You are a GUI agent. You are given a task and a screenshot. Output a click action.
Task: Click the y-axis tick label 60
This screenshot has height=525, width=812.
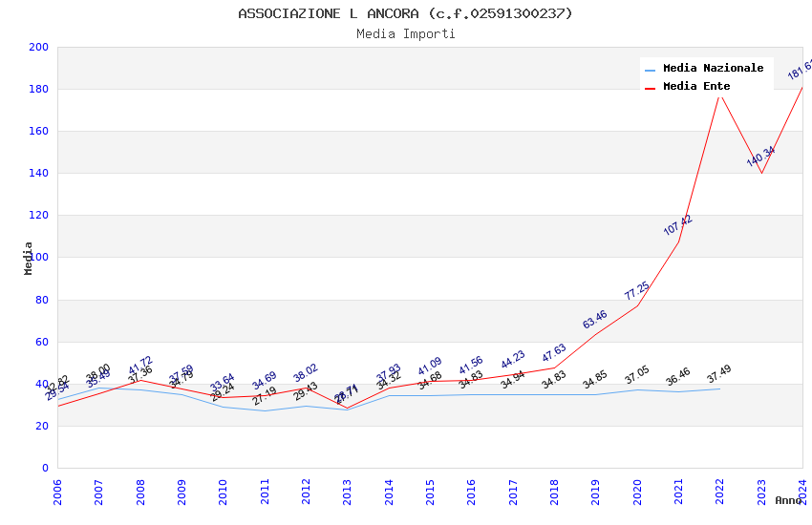click(42, 342)
